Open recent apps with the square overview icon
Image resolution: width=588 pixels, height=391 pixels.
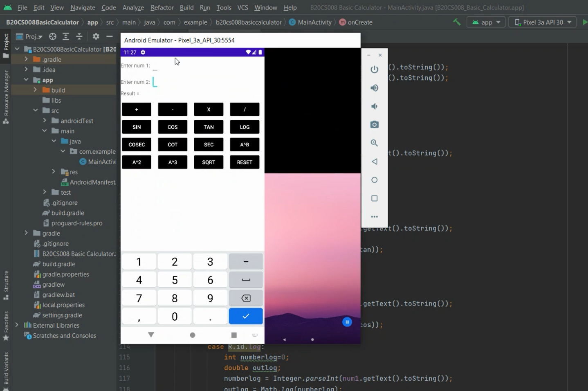point(374,198)
